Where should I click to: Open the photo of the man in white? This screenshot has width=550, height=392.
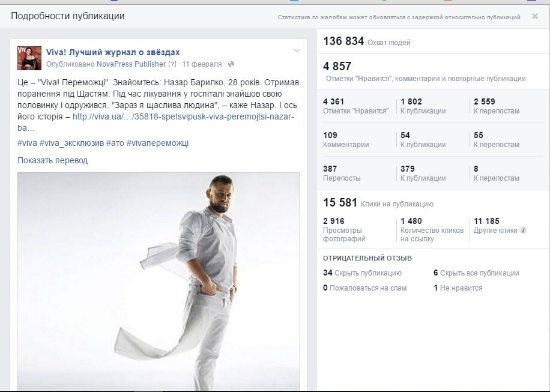tap(159, 282)
